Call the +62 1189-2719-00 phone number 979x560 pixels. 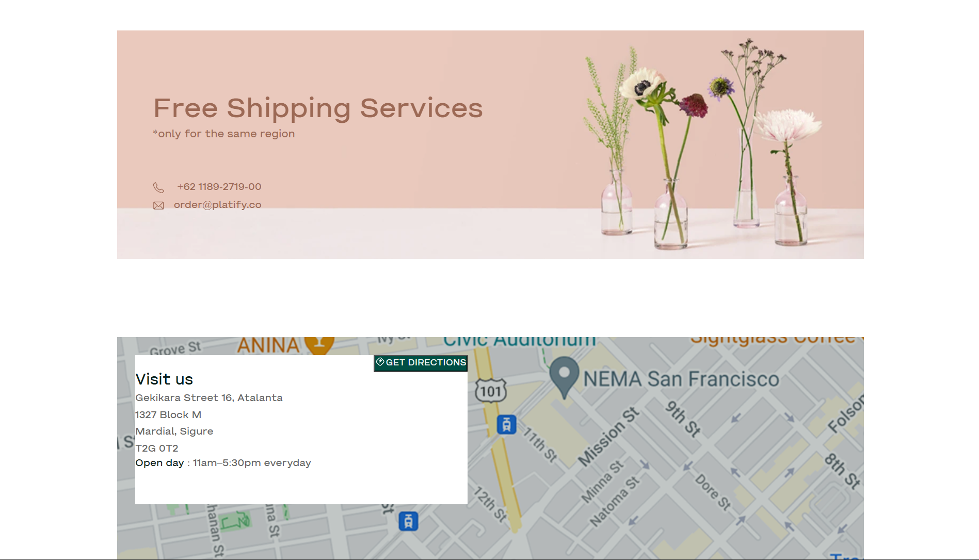click(x=219, y=187)
